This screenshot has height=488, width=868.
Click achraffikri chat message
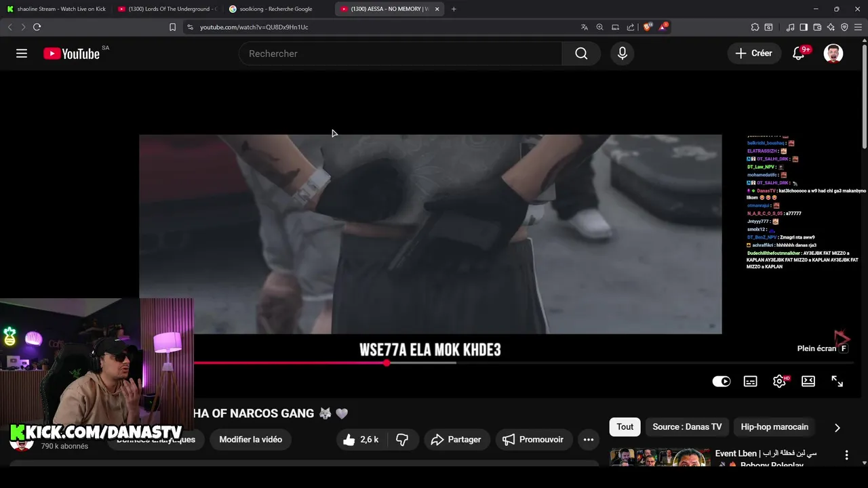(781, 245)
